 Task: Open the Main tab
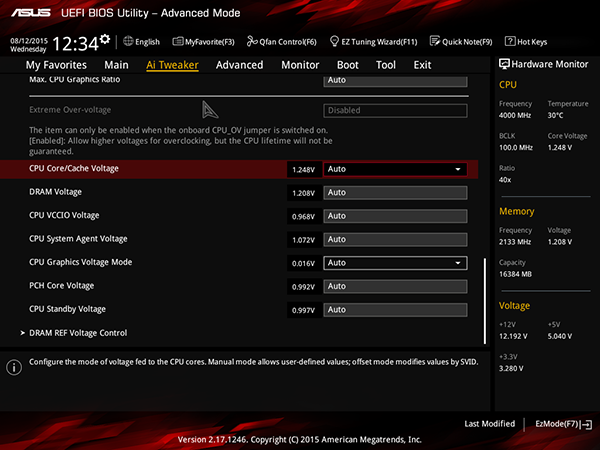click(116, 65)
